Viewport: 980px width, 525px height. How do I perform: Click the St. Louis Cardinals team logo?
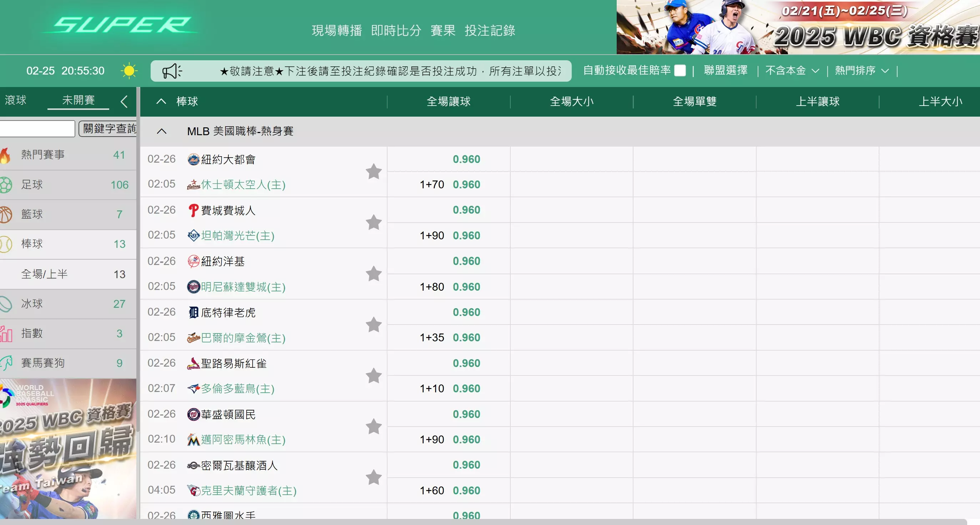194,363
